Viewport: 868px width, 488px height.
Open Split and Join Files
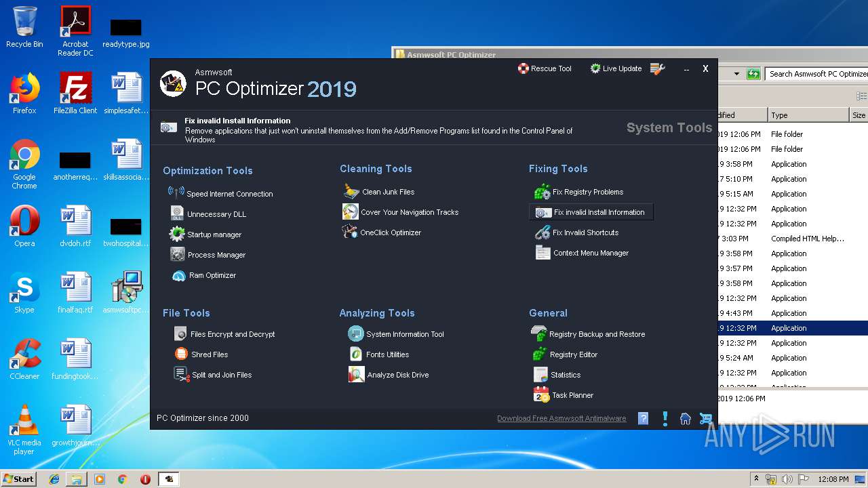(212, 375)
